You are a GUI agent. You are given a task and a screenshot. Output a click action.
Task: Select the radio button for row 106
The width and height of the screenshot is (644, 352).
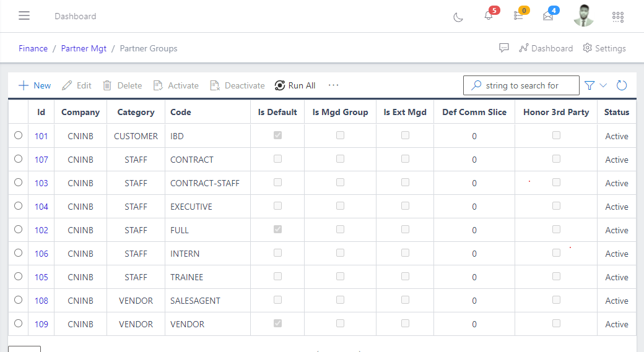18,253
